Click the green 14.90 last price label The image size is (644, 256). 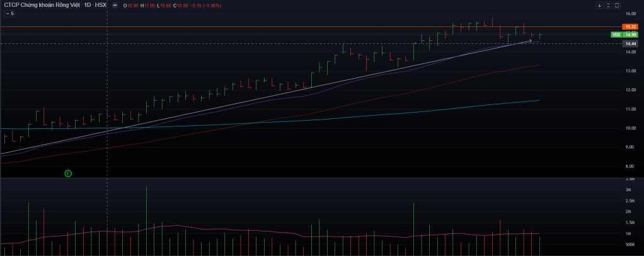click(630, 35)
